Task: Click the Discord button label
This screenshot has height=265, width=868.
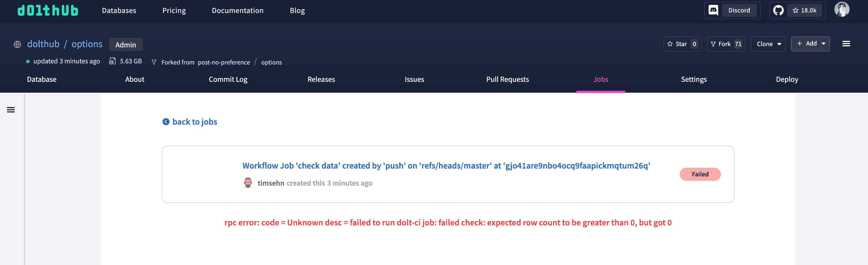Action: point(739,10)
